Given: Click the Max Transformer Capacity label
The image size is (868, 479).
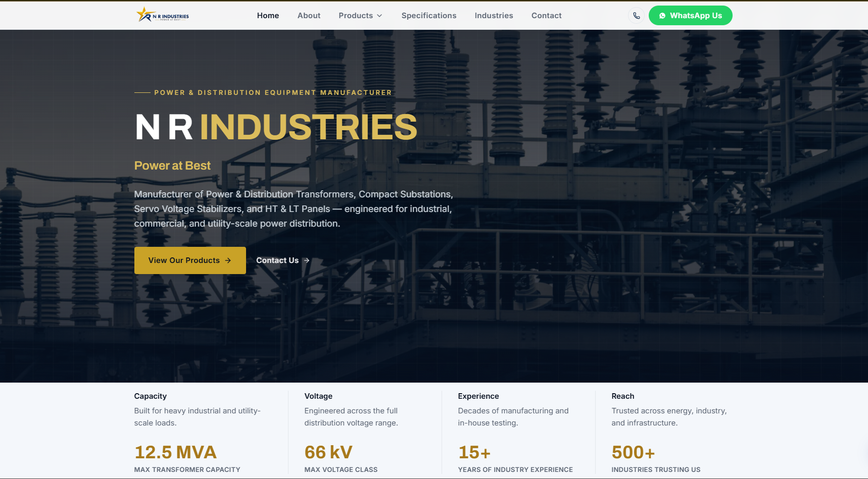Looking at the screenshot, I should coord(187,469).
